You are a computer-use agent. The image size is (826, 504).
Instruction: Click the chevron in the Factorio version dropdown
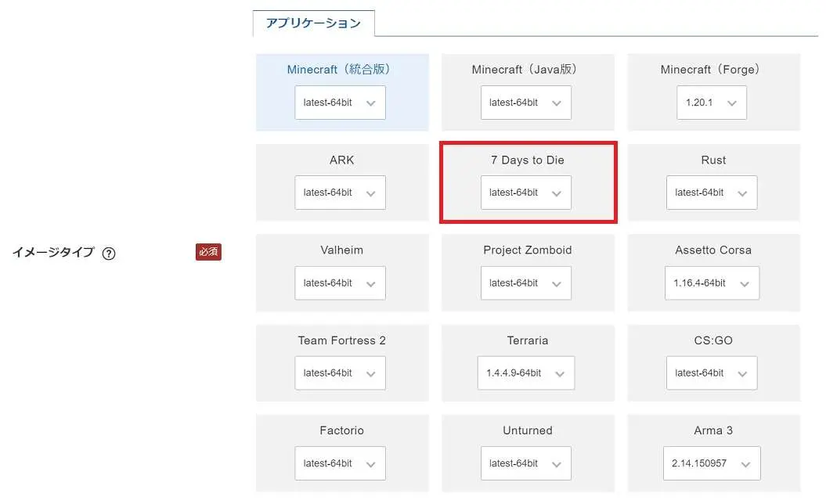click(371, 464)
